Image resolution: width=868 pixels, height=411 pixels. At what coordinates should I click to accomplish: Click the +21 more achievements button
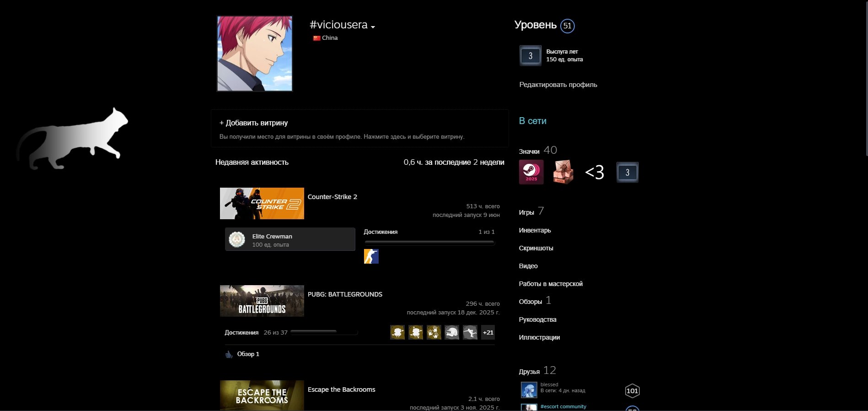pos(488,332)
